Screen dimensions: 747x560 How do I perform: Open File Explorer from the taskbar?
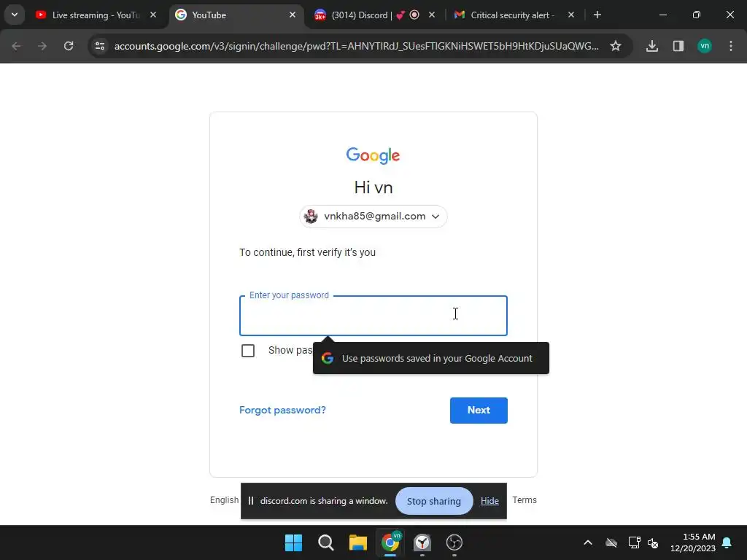[x=357, y=542]
